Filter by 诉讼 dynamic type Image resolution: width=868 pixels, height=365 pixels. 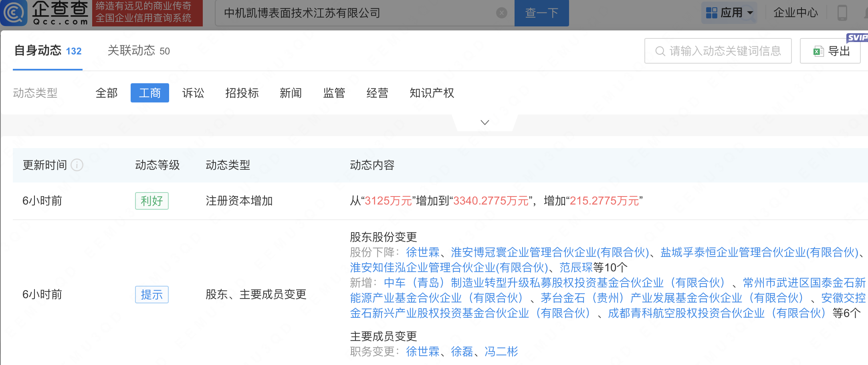(x=193, y=93)
